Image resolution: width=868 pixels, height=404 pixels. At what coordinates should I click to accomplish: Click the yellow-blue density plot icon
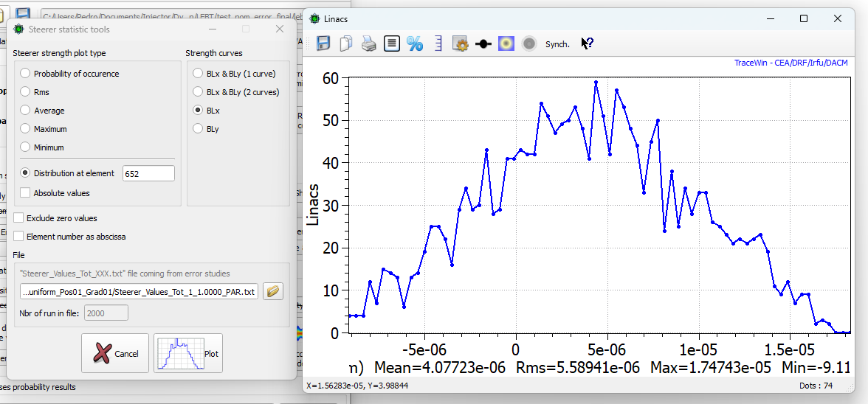506,44
